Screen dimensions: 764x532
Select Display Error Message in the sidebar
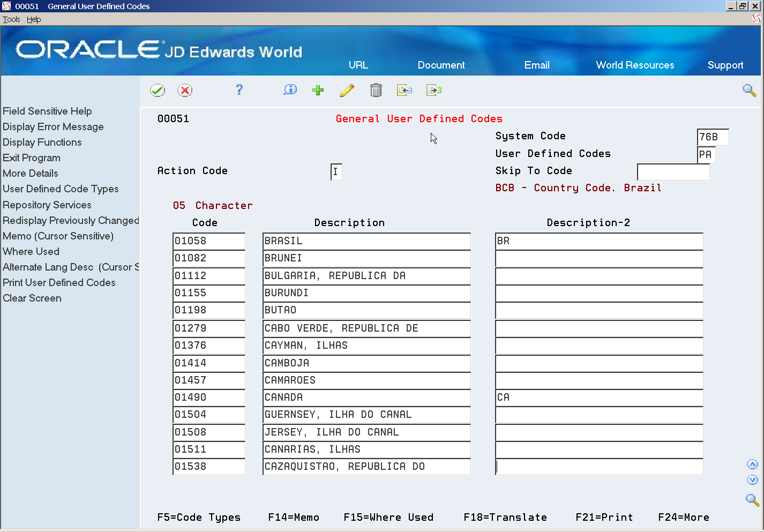[x=53, y=126]
